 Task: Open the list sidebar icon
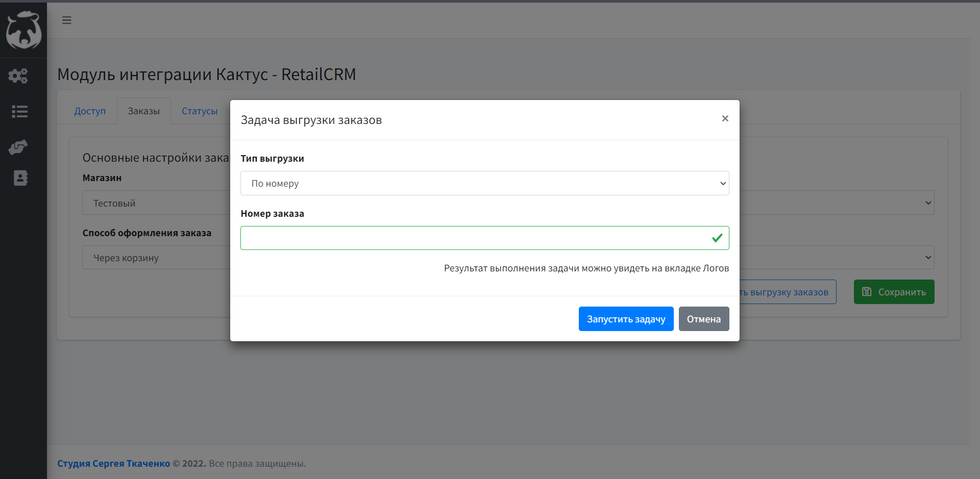(20, 111)
